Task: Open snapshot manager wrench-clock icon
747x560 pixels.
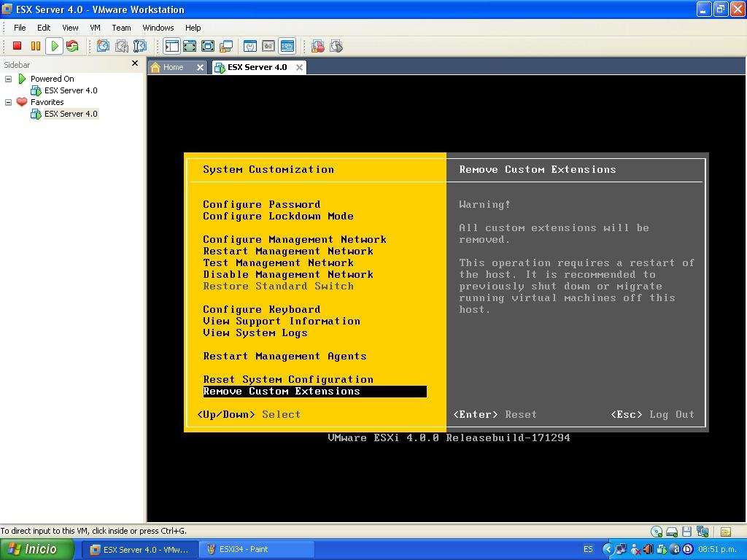Action: [x=140, y=46]
